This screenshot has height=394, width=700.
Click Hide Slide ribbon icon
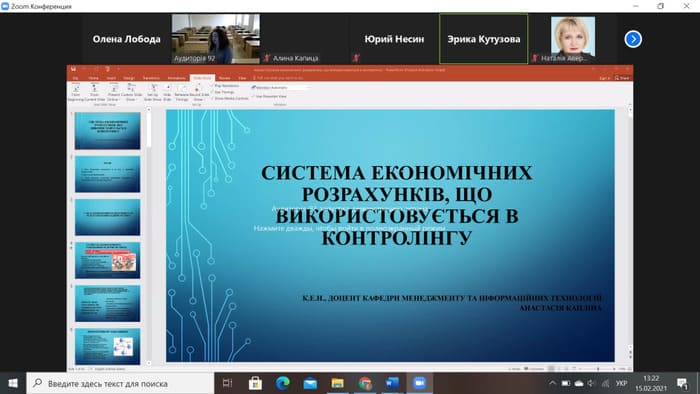(x=167, y=92)
